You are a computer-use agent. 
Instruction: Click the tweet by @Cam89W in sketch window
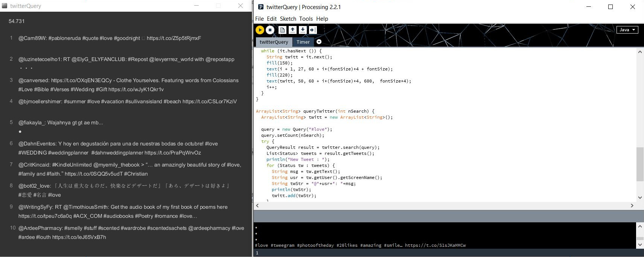coord(110,38)
